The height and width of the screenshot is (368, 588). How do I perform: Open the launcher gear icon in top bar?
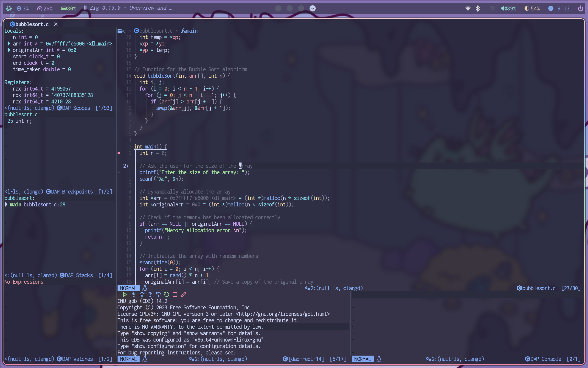pyautogui.click(x=9, y=8)
